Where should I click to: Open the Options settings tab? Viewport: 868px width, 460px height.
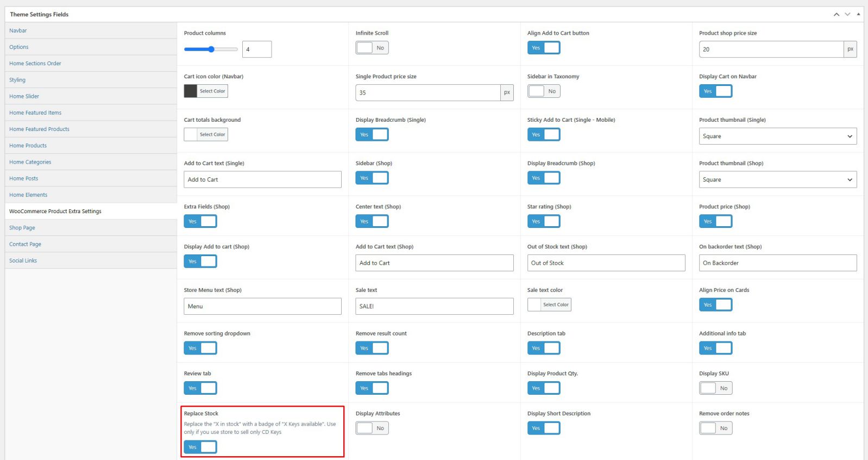(91, 47)
